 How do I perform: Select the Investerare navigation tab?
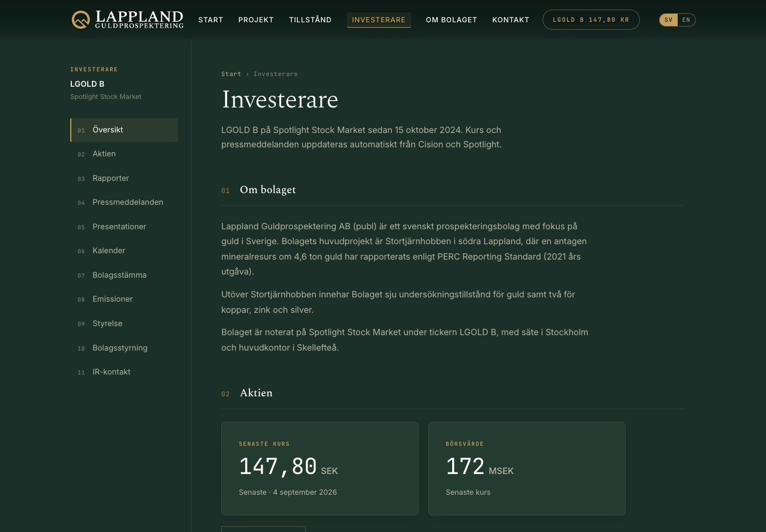(379, 20)
